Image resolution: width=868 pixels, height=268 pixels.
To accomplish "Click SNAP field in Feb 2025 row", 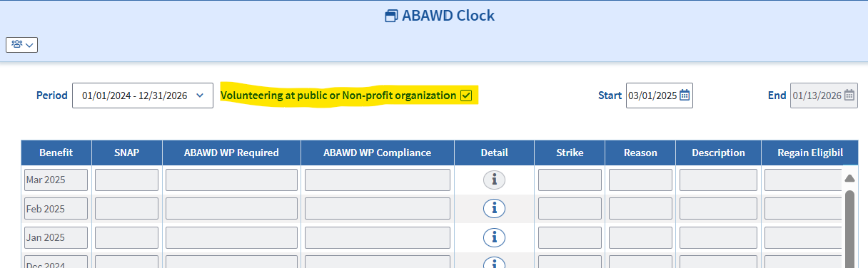I will tap(127, 208).
